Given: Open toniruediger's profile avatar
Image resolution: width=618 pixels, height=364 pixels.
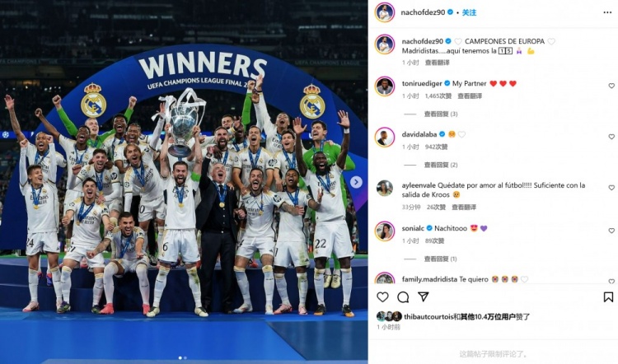Looking at the screenshot, I should pyautogui.click(x=384, y=86).
